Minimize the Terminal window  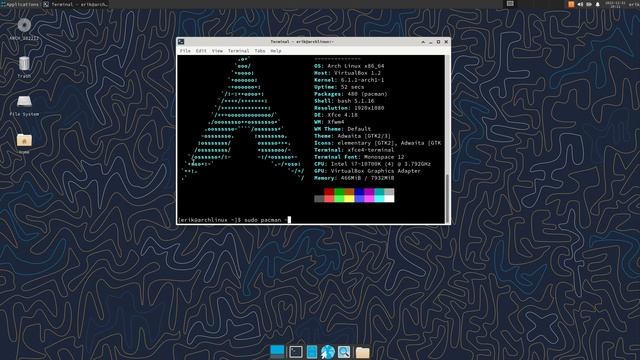pyautogui.click(x=431, y=42)
